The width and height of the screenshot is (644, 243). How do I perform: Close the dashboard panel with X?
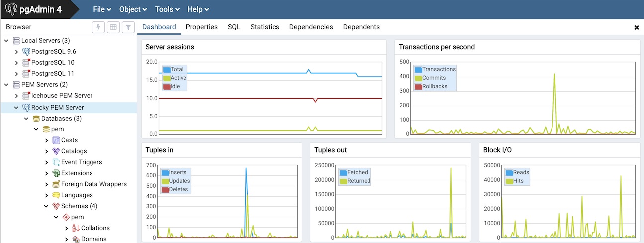(637, 28)
